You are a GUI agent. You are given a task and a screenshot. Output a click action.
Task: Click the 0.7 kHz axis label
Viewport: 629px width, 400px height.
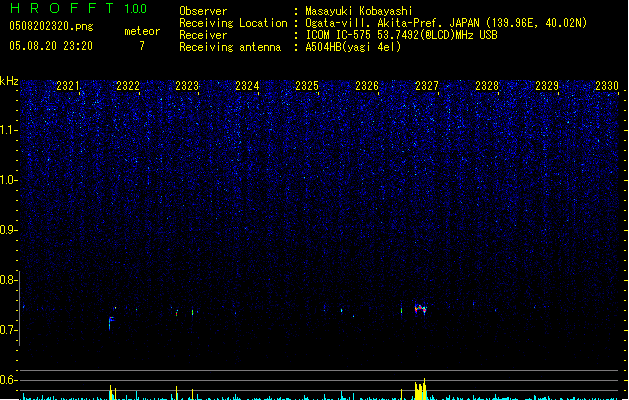9,330
